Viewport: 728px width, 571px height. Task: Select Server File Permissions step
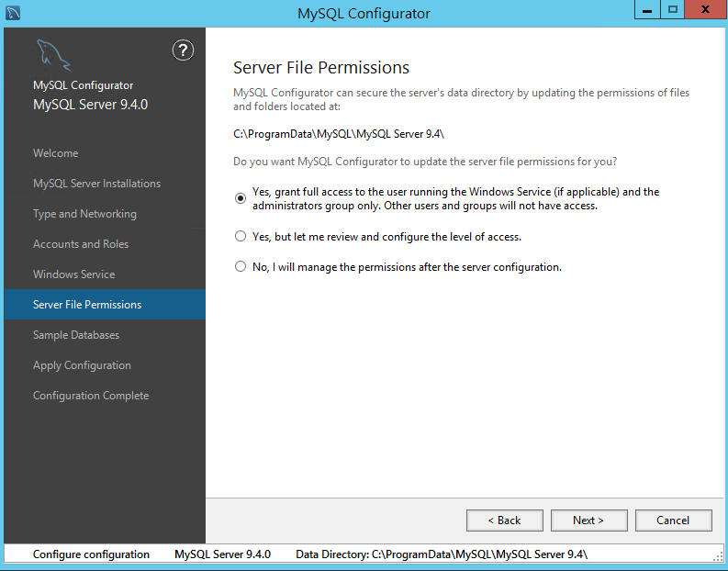click(105, 305)
